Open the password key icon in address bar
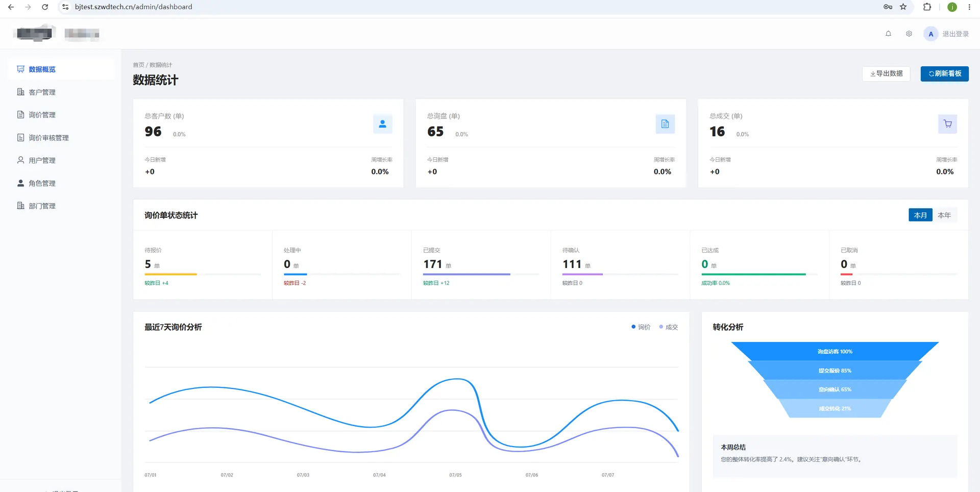Image resolution: width=980 pixels, height=492 pixels. [888, 7]
